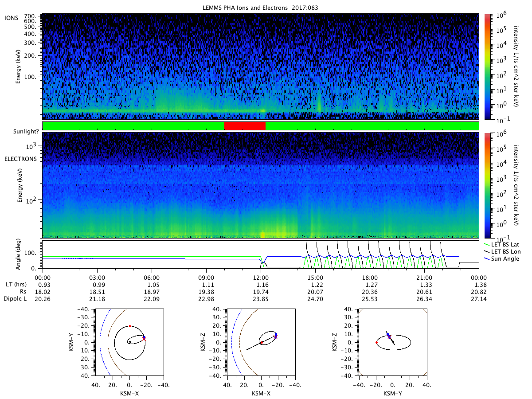Click the Rs value 19.74
532x399 pixels.
(x=261, y=291)
